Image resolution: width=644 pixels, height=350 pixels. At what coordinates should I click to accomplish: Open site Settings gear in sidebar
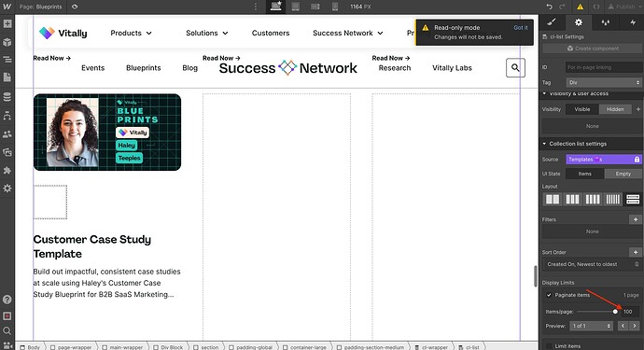pyautogui.click(x=7, y=189)
